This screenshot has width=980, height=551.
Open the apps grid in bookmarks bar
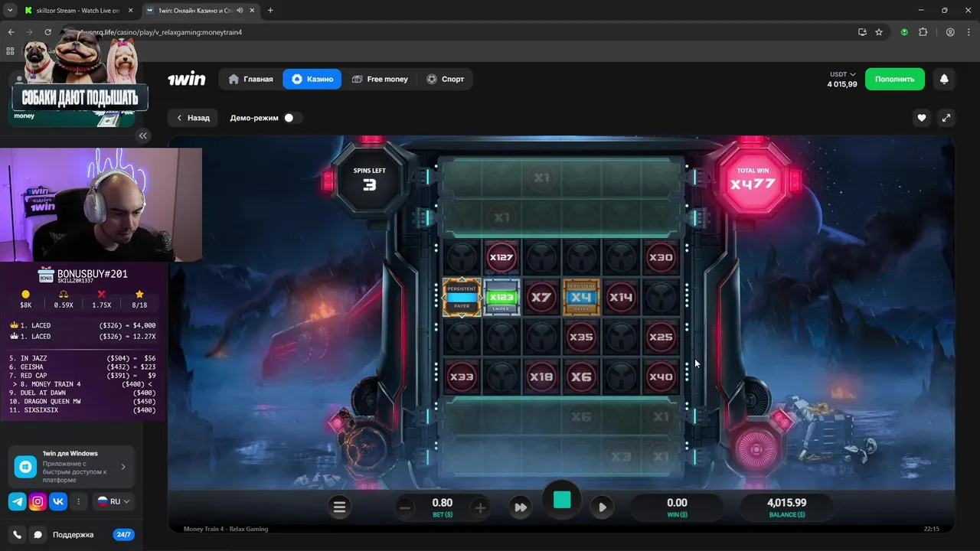point(10,51)
